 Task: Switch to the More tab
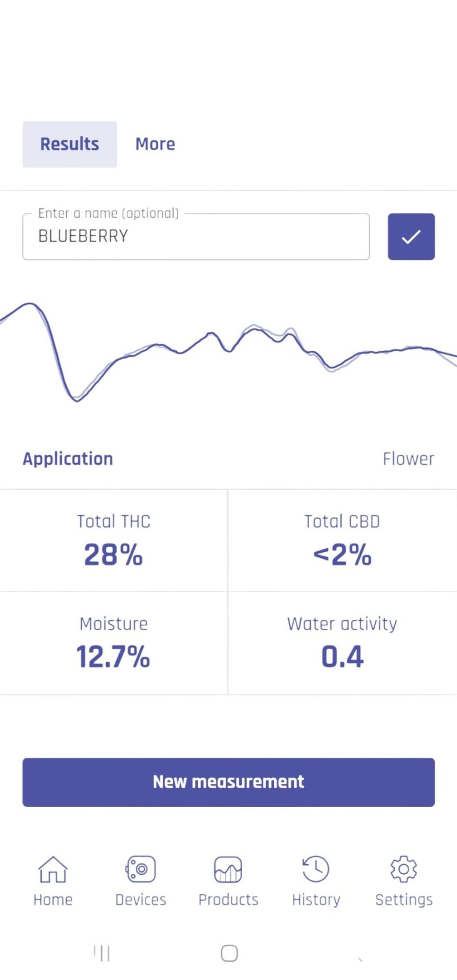point(155,144)
